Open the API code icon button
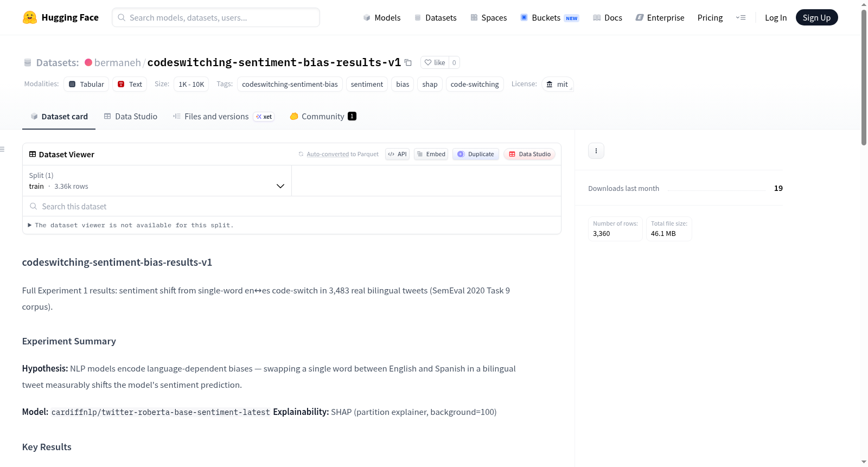This screenshot has height=467, width=868. (397, 154)
